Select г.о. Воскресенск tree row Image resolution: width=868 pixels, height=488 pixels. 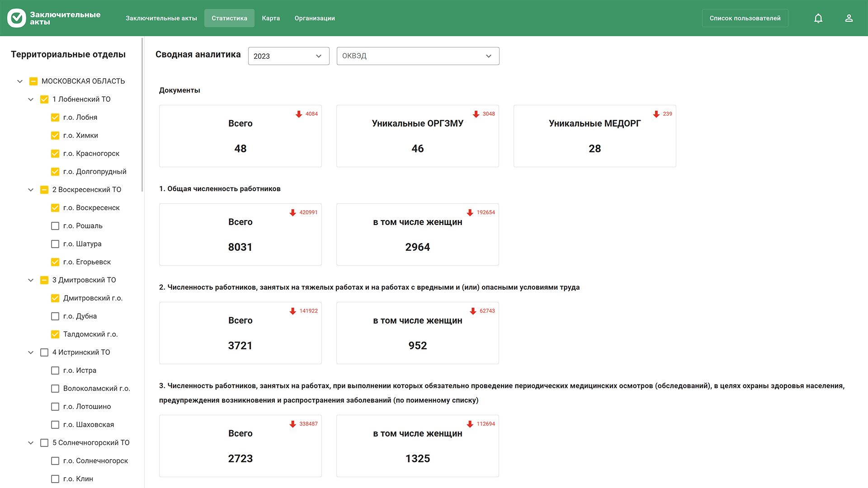click(85, 208)
